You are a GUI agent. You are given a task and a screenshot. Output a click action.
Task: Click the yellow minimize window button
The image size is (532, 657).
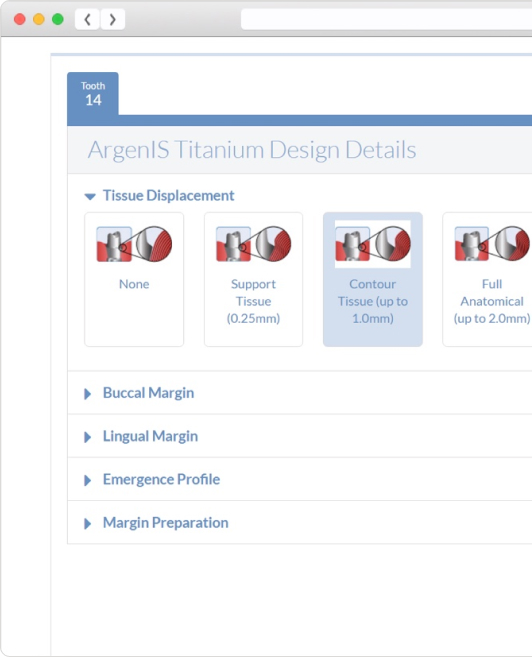(x=39, y=19)
